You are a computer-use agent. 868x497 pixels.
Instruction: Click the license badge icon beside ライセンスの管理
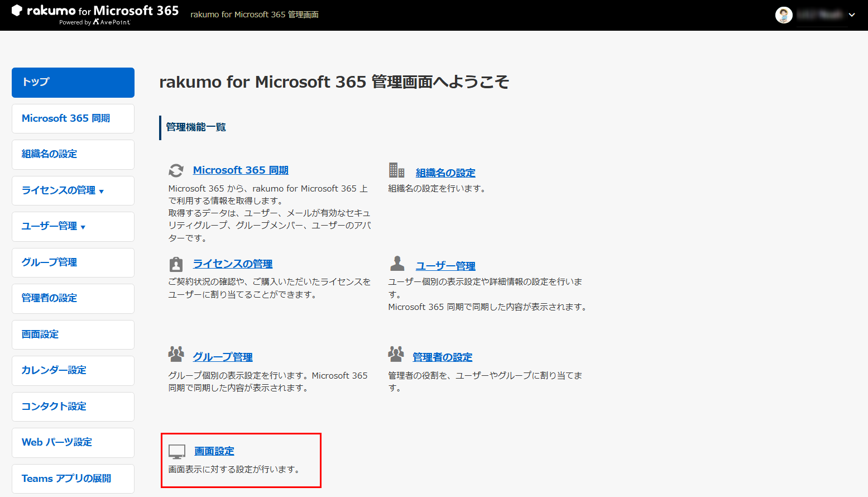[176, 264]
